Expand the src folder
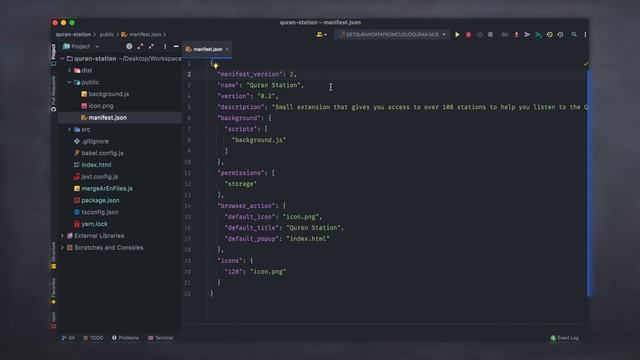 [x=69, y=129]
